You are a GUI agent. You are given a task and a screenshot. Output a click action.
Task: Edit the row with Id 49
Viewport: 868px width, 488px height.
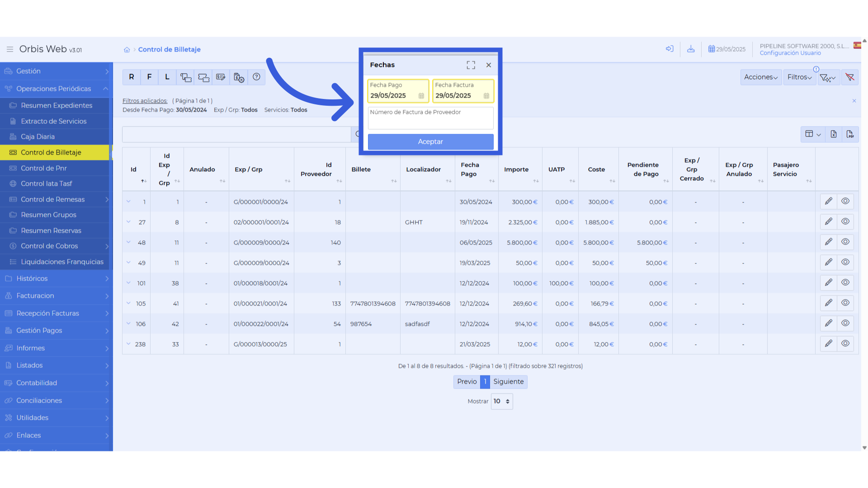[828, 263]
